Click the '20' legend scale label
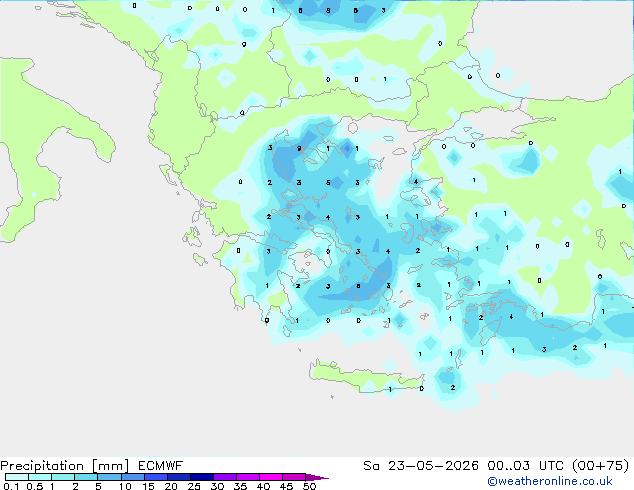 point(171,486)
